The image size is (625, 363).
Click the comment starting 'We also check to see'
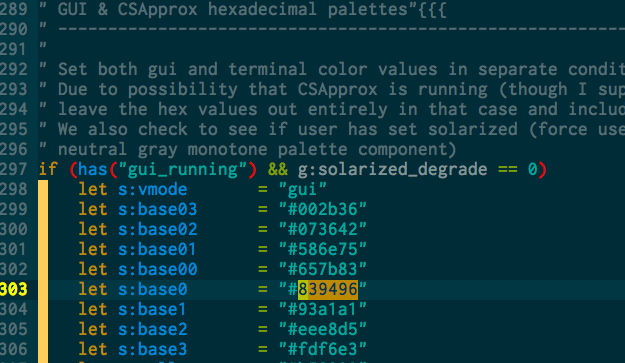pos(341,129)
